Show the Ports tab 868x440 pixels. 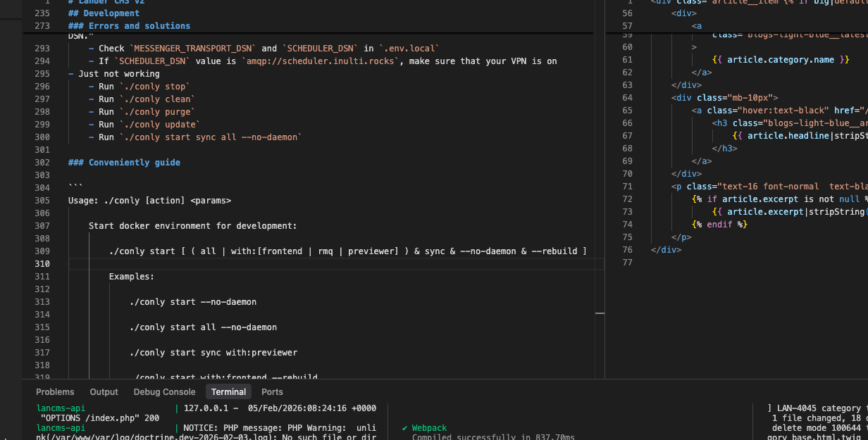click(x=272, y=392)
